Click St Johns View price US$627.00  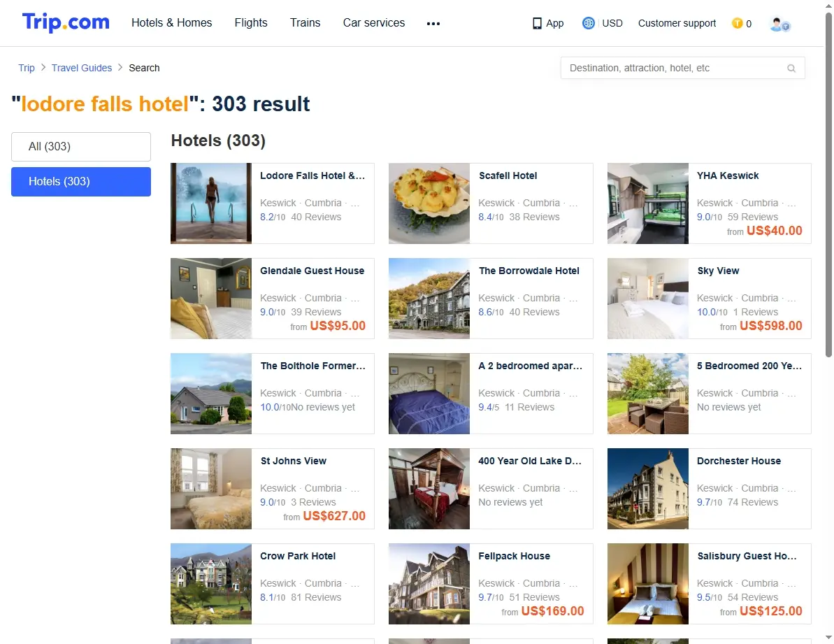(x=334, y=516)
